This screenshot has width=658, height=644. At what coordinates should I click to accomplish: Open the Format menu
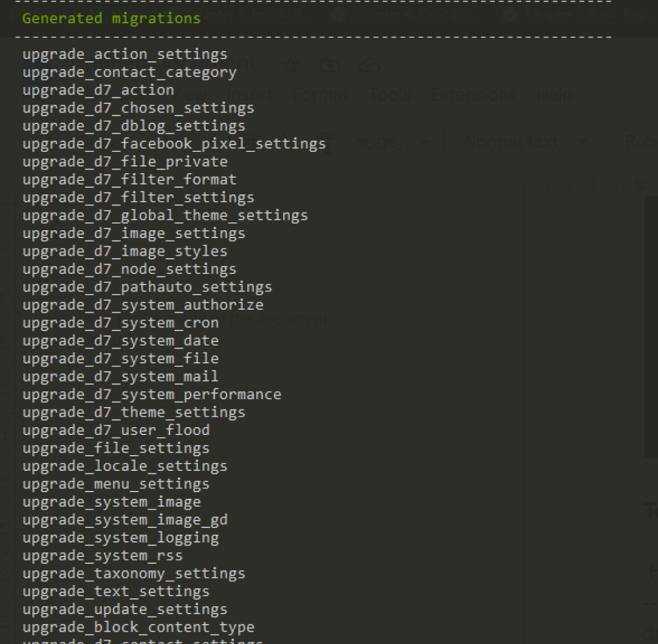pos(321,95)
